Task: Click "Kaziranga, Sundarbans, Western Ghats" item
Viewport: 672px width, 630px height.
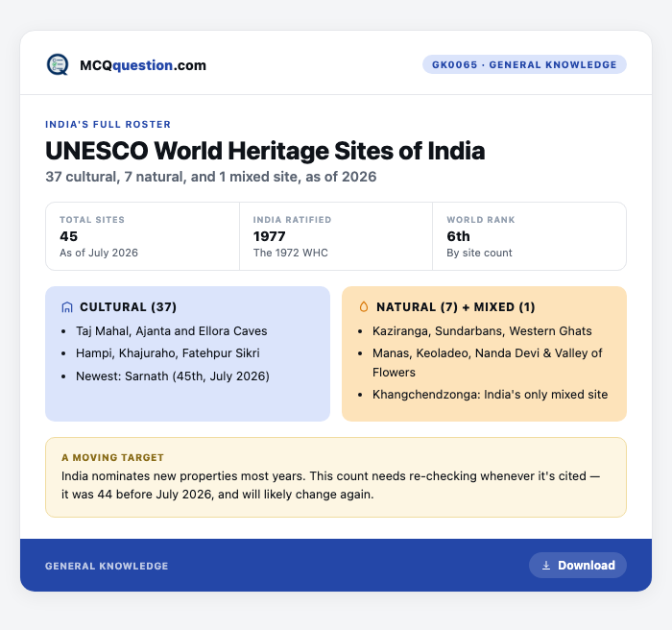Action: click(x=482, y=331)
